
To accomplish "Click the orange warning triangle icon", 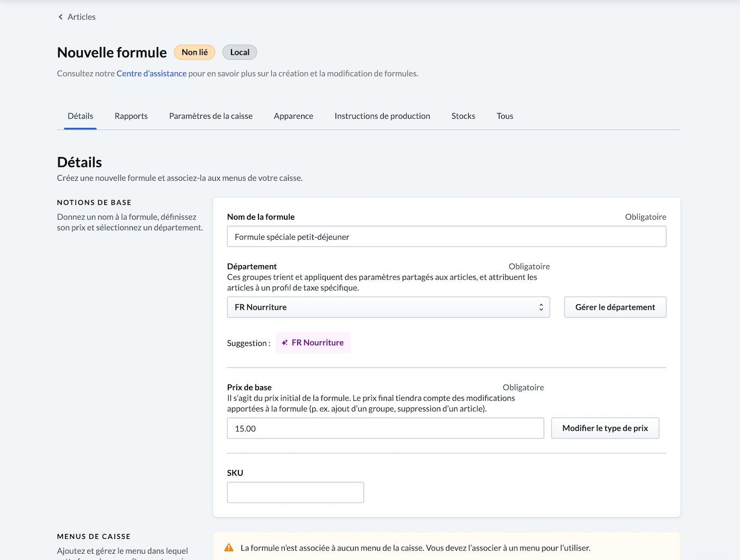I will tap(229, 548).
